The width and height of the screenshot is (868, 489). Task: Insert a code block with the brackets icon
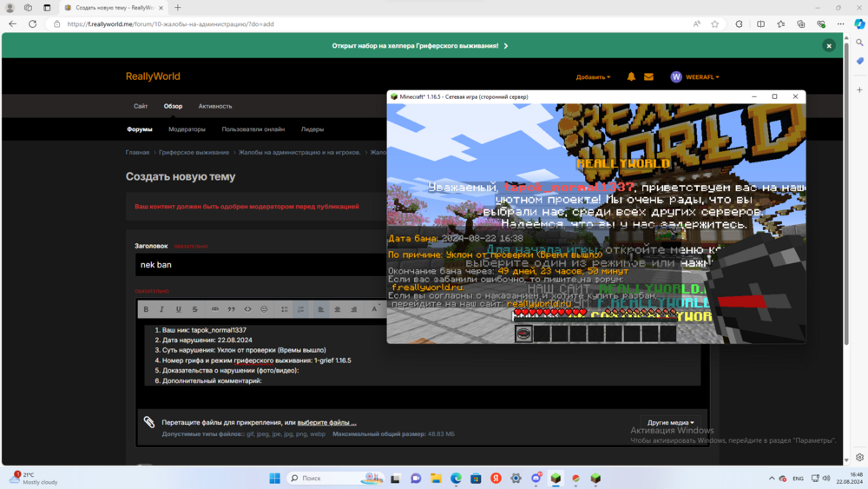click(247, 309)
